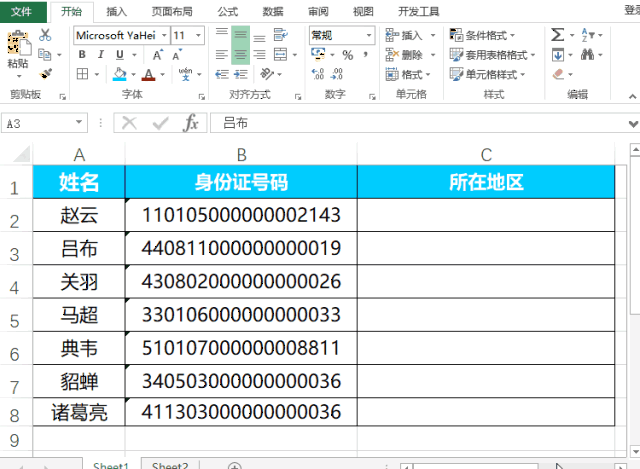The width and height of the screenshot is (640, 469).
Task: Align text right horizontally
Action: (x=259, y=54)
